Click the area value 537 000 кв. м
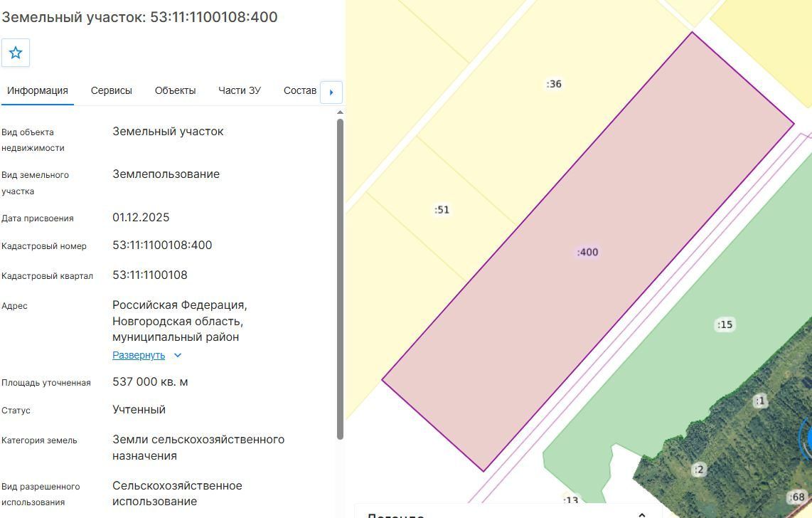 click(x=150, y=382)
